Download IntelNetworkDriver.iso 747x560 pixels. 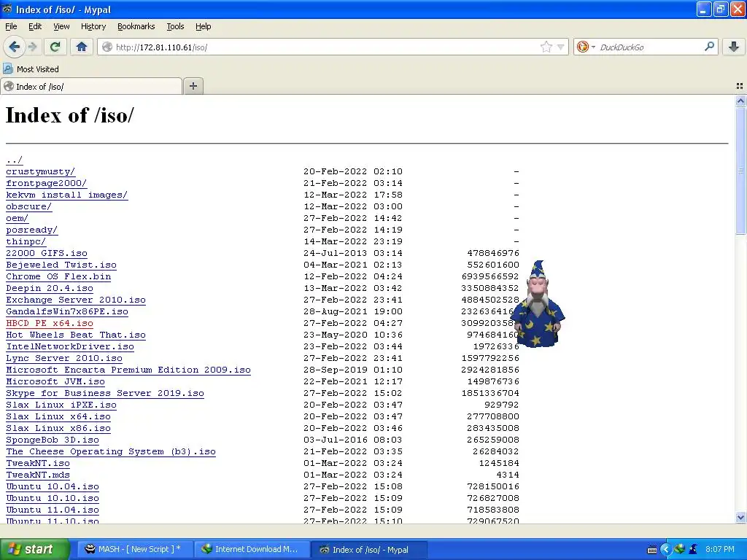click(70, 346)
